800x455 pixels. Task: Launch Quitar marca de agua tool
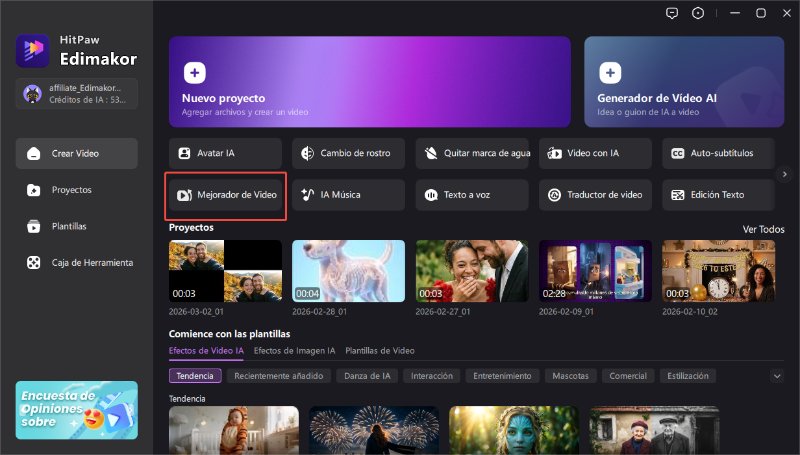point(472,153)
